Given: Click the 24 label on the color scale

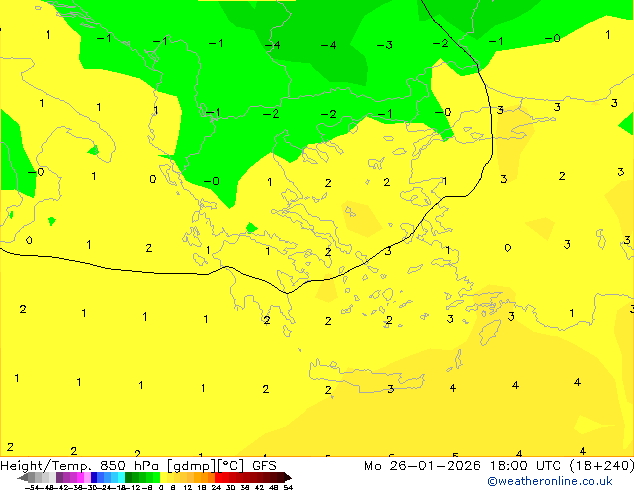Looking at the screenshot, I should pos(216,488).
